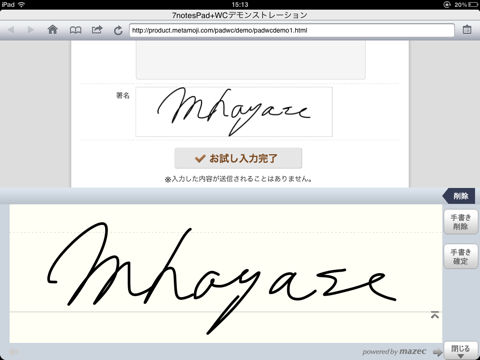Image resolution: width=480 pixels, height=360 pixels.
Task: Click the 15:13 clock in status bar
Action: [x=240, y=5]
